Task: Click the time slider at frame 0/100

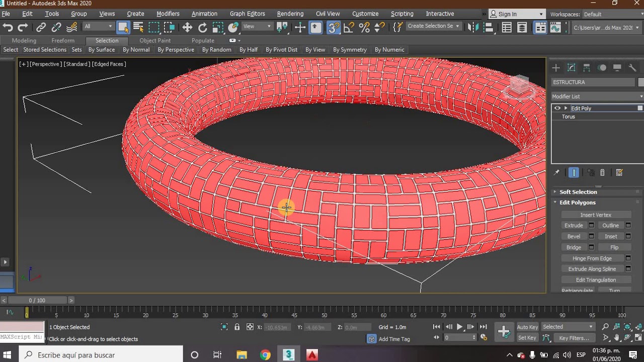Action: coord(37,300)
